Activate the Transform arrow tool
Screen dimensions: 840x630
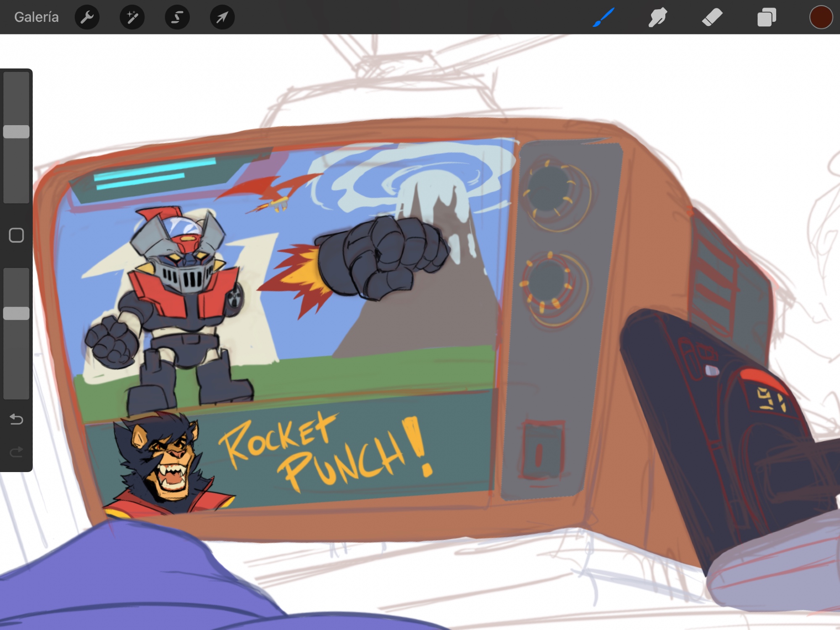coord(222,17)
